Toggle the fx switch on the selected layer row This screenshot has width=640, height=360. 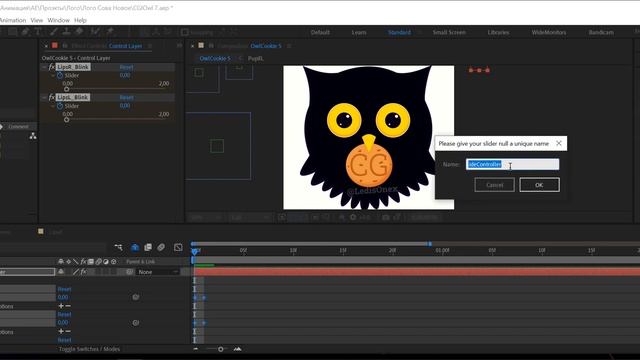pos(83,272)
